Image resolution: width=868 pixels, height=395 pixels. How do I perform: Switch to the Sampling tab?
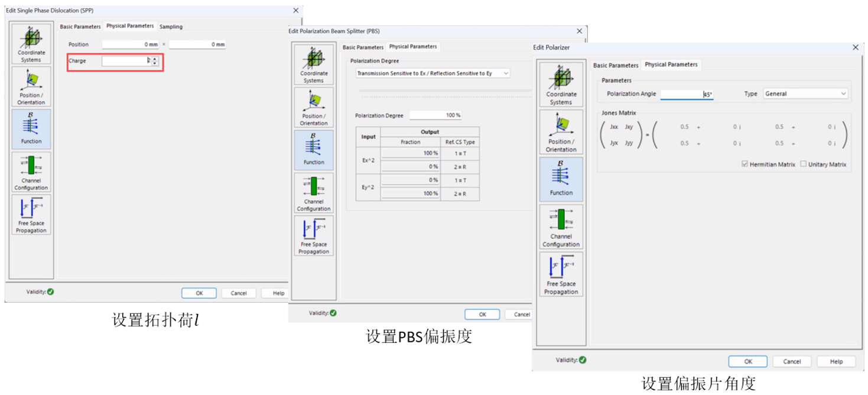[171, 27]
